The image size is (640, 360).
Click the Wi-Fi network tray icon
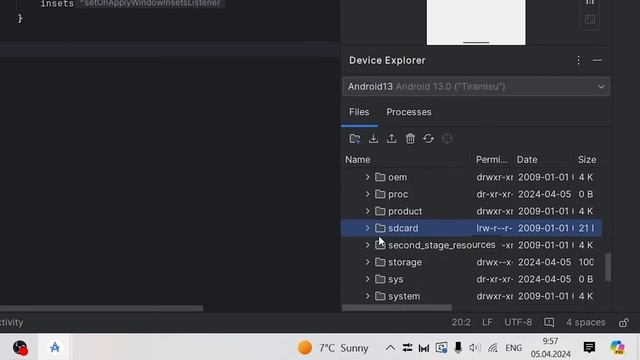coord(493,348)
